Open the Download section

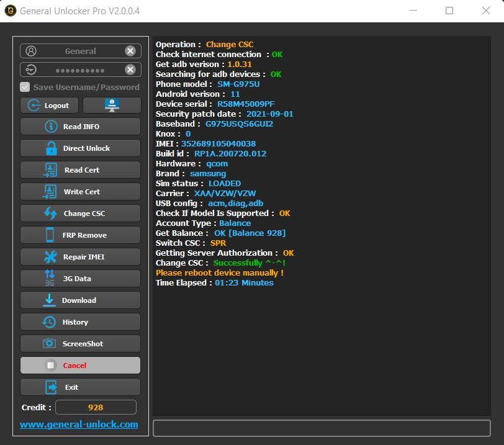[80, 300]
